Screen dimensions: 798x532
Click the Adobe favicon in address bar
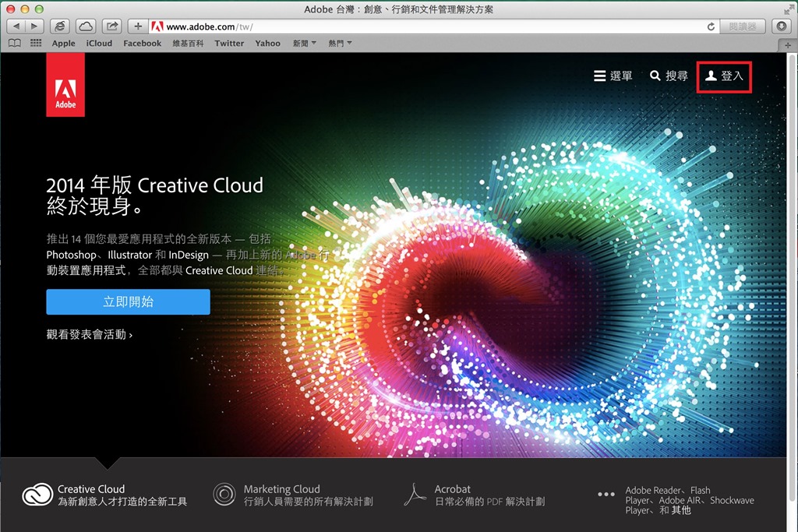pyautogui.click(x=157, y=26)
